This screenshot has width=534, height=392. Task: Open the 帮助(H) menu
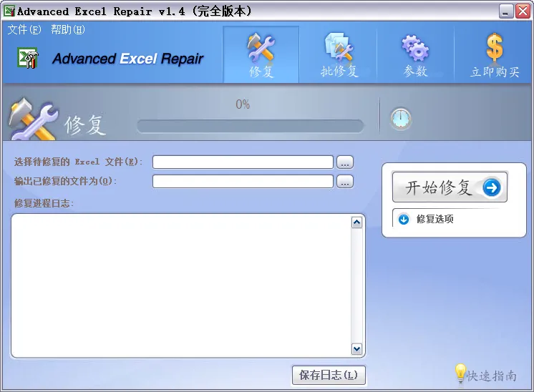click(x=68, y=29)
